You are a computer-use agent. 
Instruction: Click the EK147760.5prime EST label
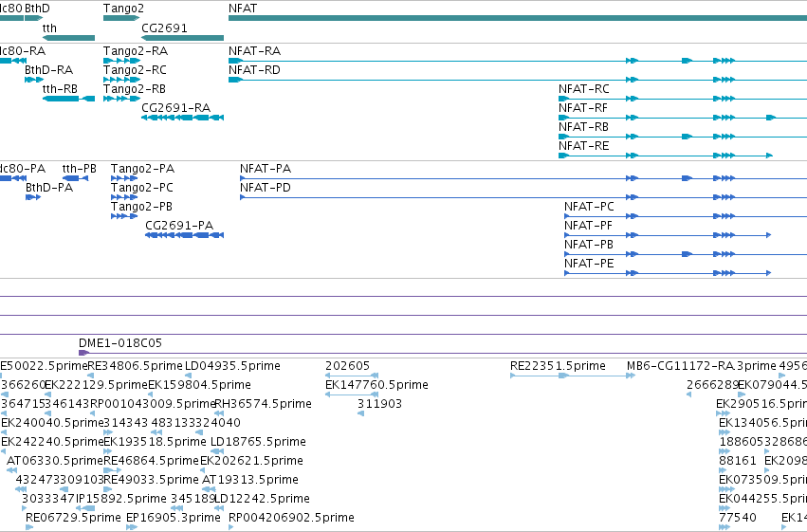tap(376, 385)
